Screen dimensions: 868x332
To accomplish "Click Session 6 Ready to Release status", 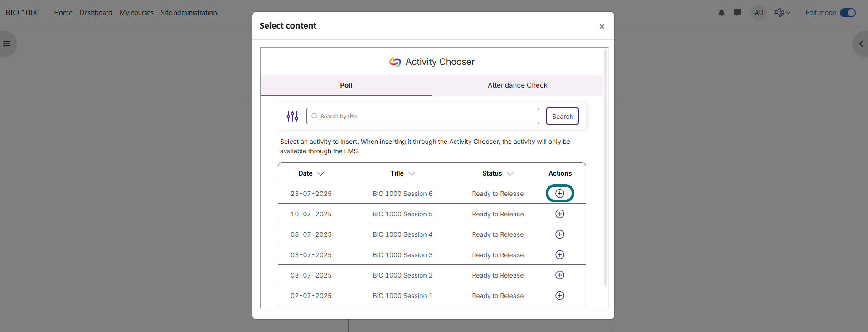I will [498, 194].
